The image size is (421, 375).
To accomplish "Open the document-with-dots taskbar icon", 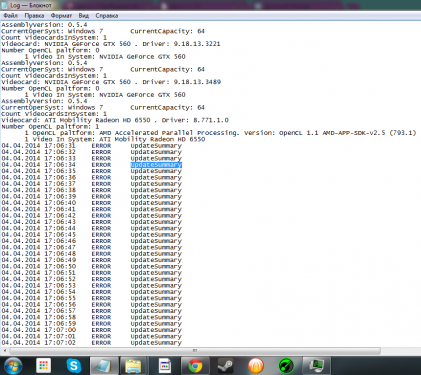I will (x=165, y=366).
